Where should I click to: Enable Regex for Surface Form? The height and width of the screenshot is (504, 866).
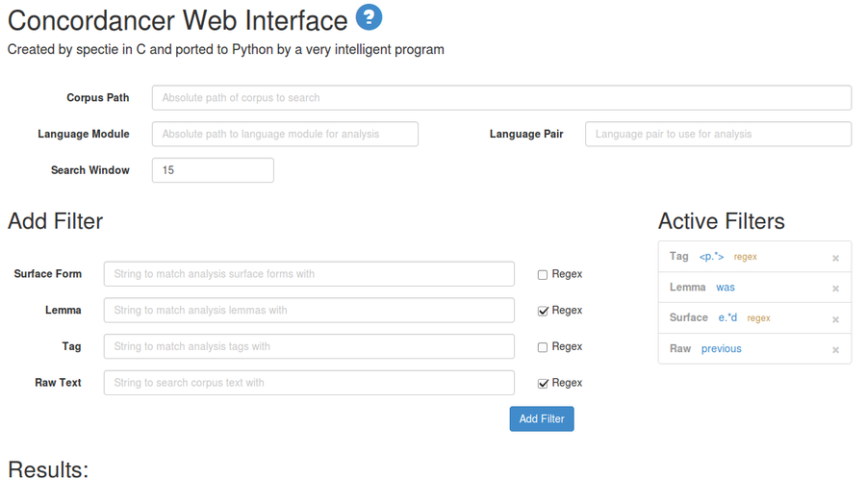pyautogui.click(x=543, y=275)
